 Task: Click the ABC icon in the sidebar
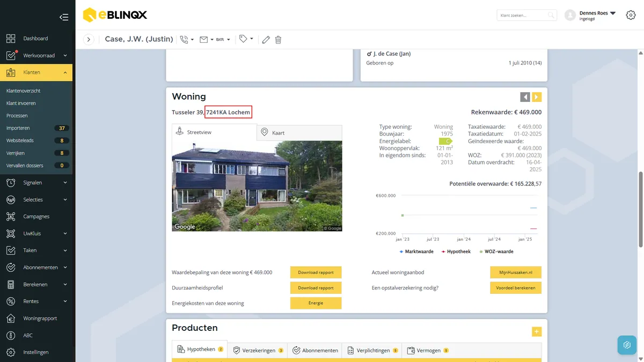pyautogui.click(x=11, y=336)
